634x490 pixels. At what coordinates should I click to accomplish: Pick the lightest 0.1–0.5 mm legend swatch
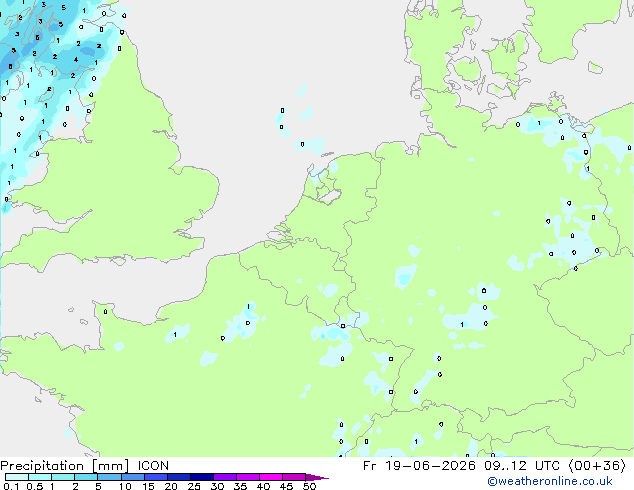(x=17, y=477)
